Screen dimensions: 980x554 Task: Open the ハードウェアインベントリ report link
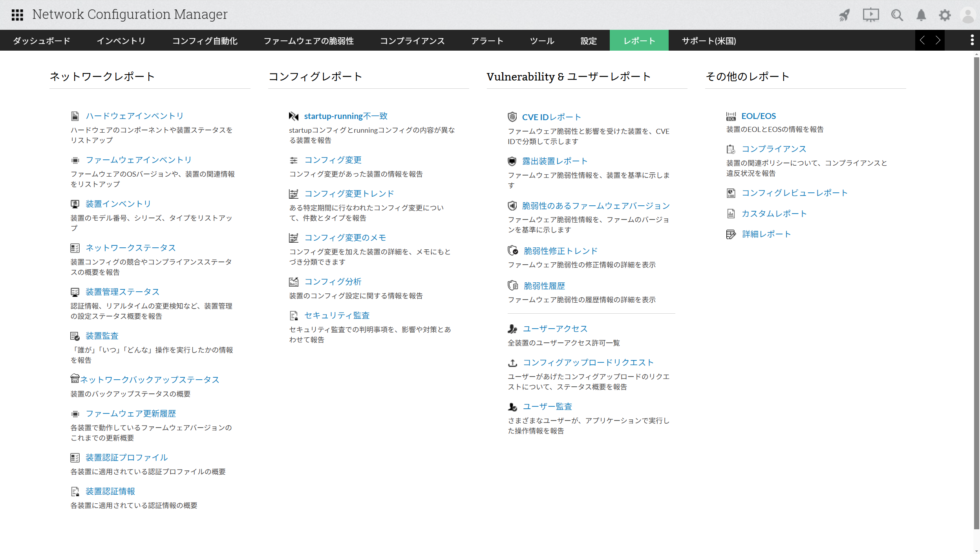coord(135,116)
